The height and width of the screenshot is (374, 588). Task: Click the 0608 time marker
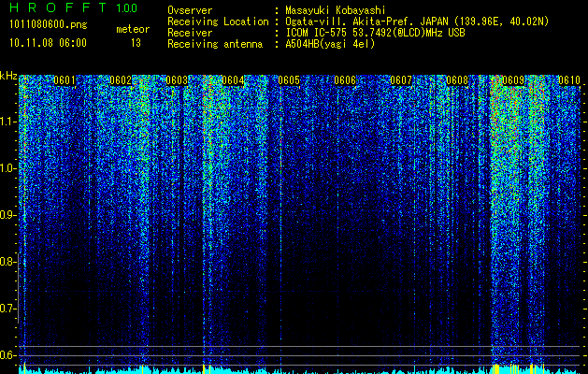[457, 80]
